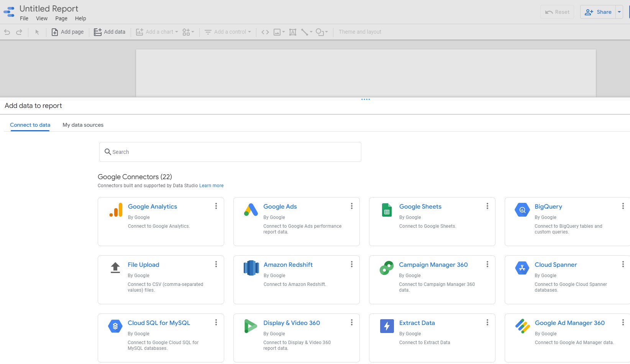Click the Amazon Redshift connector icon
Screen dimensions: 630x364
coord(251,268)
